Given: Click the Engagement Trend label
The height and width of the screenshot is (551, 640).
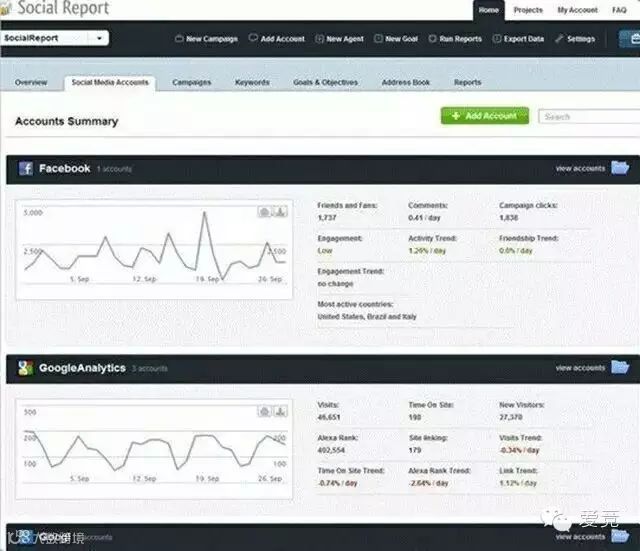Looking at the screenshot, I should [351, 271].
